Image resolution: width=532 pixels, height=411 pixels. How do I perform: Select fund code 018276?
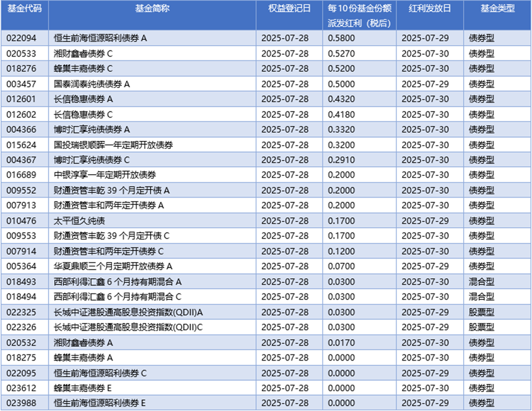click(22, 68)
